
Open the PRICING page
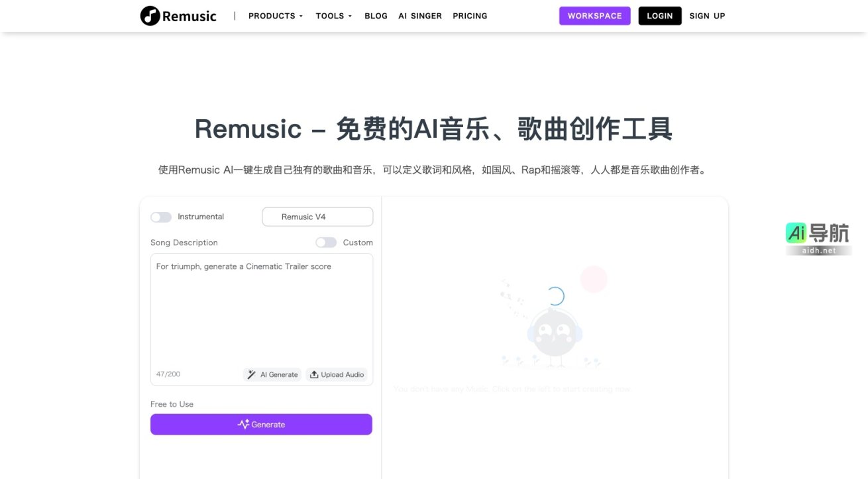(x=470, y=15)
